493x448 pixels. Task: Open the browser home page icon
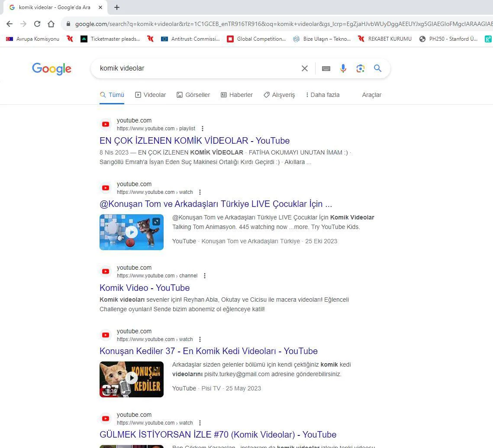pyautogui.click(x=51, y=24)
